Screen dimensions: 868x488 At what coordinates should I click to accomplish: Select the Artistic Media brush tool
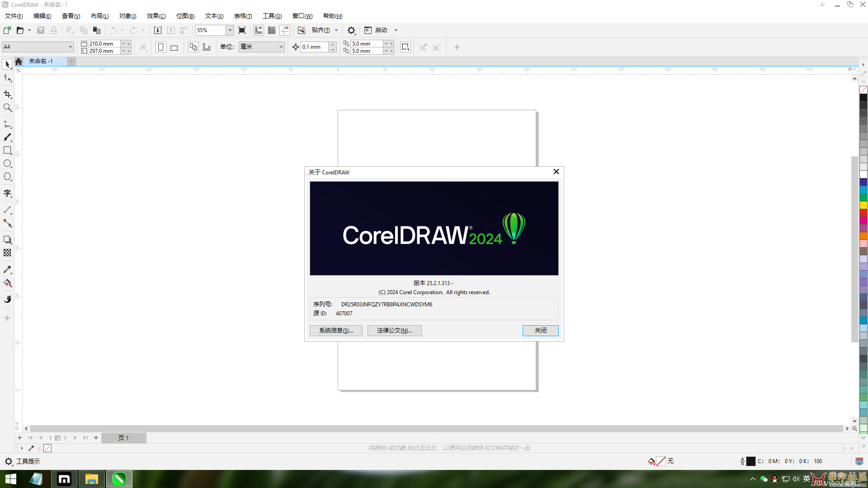(7, 137)
